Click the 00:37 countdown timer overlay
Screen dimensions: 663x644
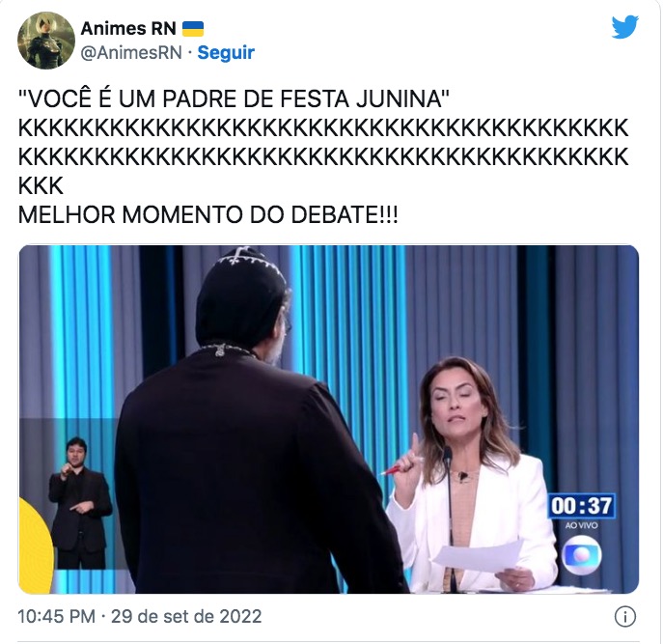click(x=581, y=506)
